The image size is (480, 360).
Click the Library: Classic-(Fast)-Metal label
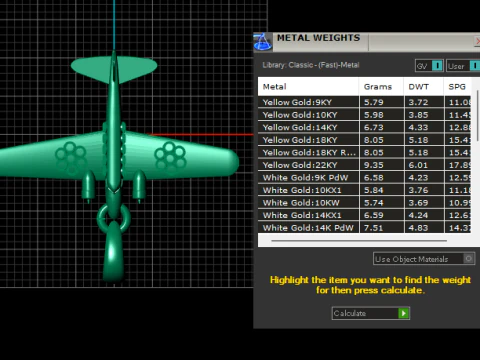[311, 65]
